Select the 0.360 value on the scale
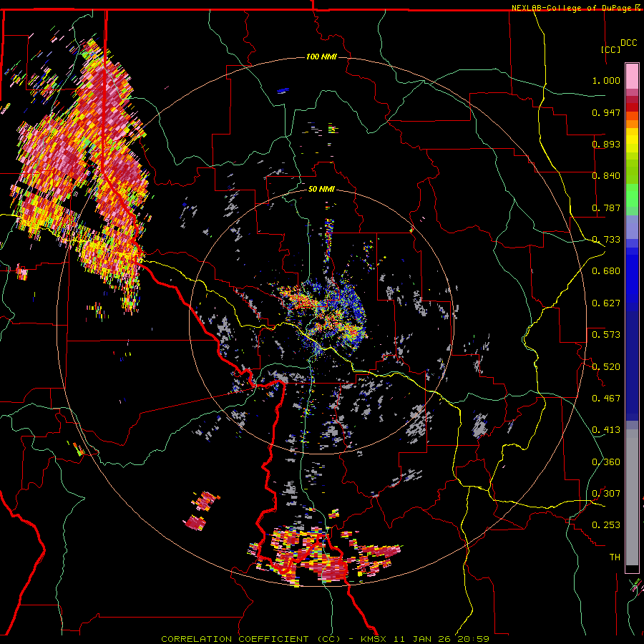Screen dimensions: 644x644 pos(606,462)
